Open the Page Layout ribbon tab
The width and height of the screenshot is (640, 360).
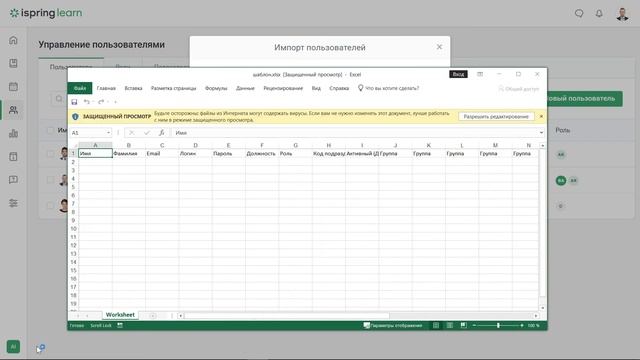pyautogui.click(x=173, y=88)
